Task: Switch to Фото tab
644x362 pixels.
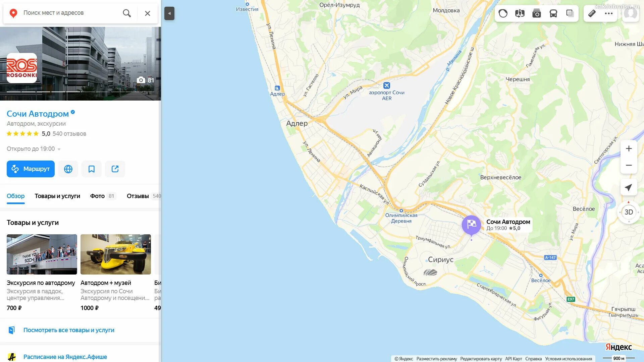Action: click(x=103, y=196)
